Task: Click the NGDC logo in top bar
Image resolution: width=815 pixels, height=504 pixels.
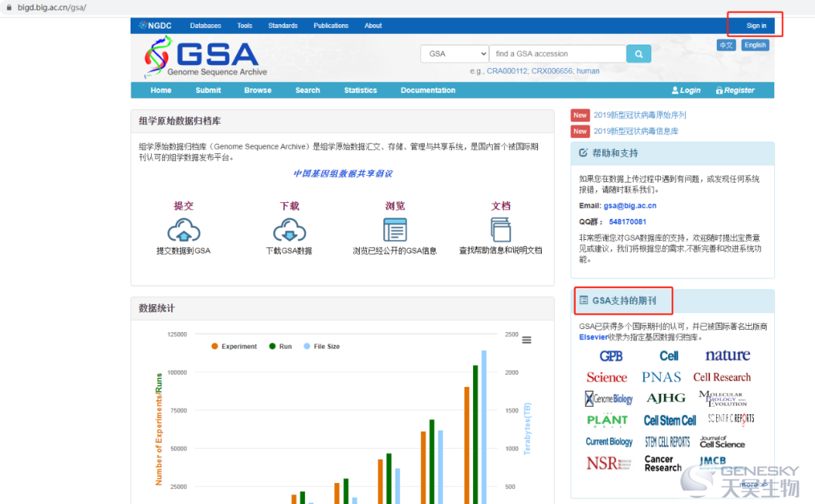Action: [x=155, y=26]
